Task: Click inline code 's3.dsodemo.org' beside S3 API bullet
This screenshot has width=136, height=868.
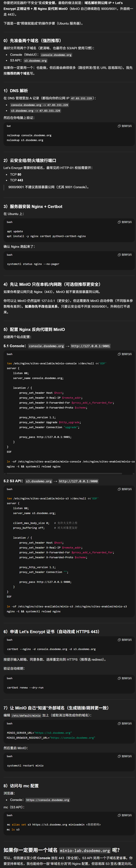Action: click(x=35, y=61)
